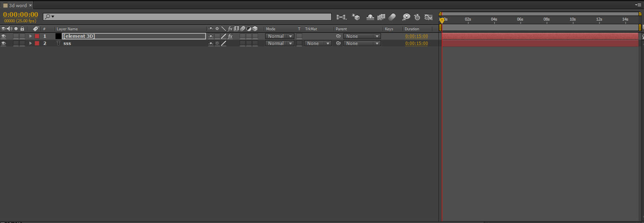Select the element 3D layer name
This screenshot has width=644, height=223.
click(79, 36)
